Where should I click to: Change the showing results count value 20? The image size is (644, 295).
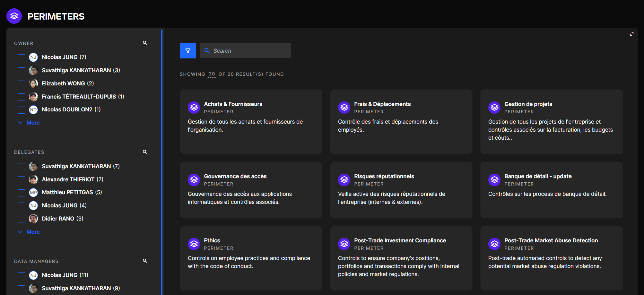212,74
